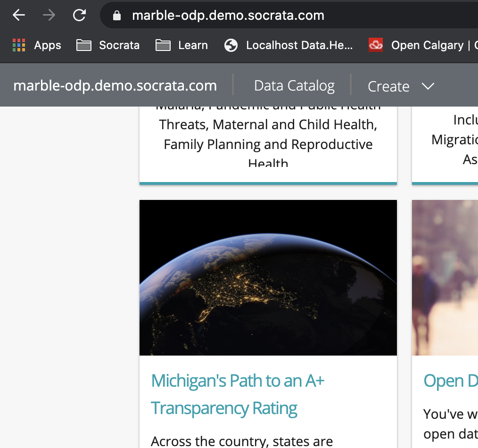Click the blurred crowd card image

tap(445, 277)
